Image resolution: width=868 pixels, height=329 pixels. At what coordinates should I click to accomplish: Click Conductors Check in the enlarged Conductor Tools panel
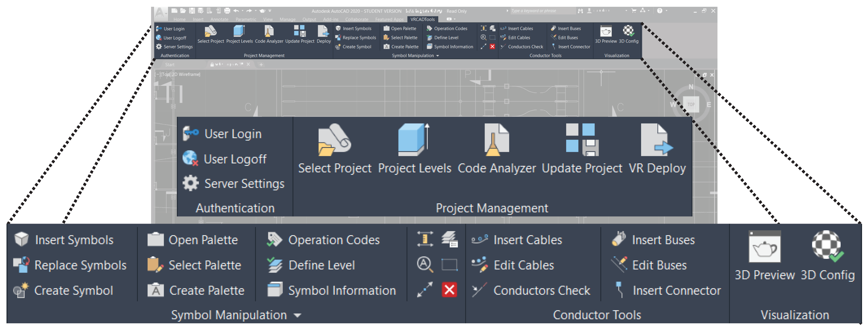pyautogui.click(x=541, y=291)
